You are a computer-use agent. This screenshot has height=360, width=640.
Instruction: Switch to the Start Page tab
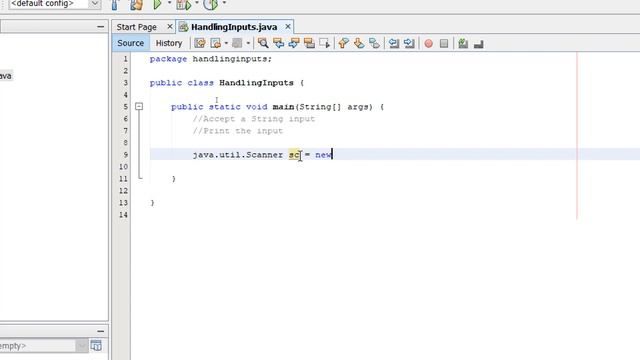(137, 27)
